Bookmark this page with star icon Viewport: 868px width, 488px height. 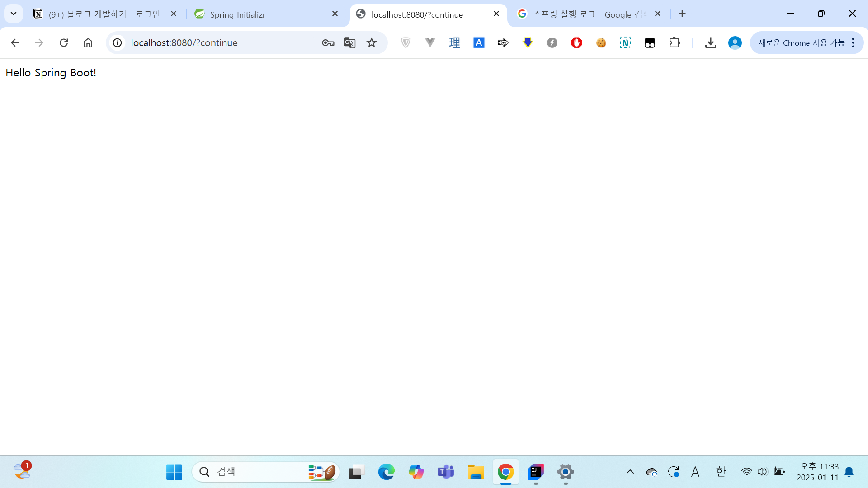(372, 42)
